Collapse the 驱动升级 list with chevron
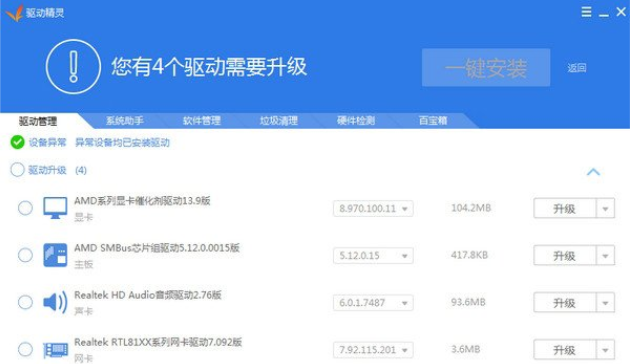Image resolution: width=631 pixels, height=364 pixels. pyautogui.click(x=593, y=172)
